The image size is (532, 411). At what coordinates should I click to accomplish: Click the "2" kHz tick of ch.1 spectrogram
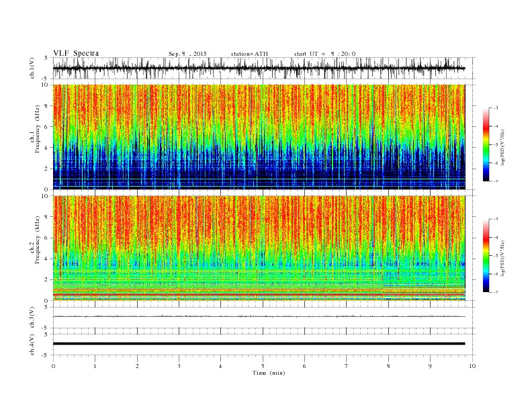coord(47,169)
